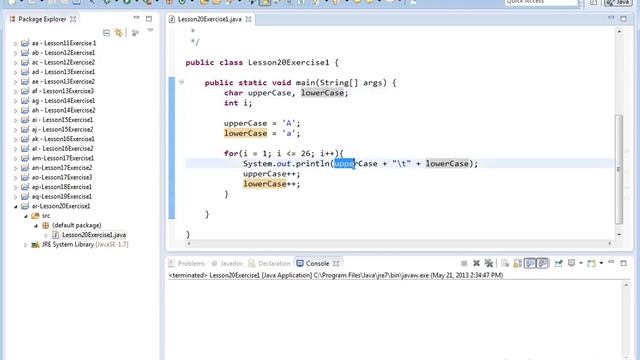The image size is (640, 360).
Task: Minimize the Console view
Action: [611, 262]
